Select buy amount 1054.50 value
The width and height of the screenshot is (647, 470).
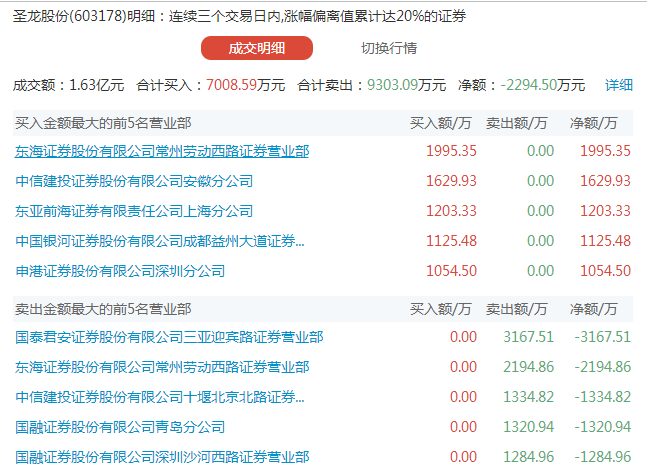[451, 271]
